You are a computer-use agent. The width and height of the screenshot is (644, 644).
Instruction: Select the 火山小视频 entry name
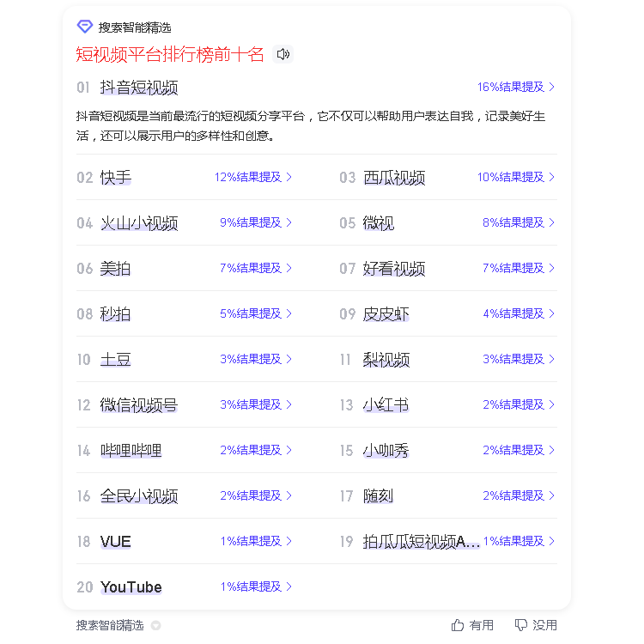(139, 223)
